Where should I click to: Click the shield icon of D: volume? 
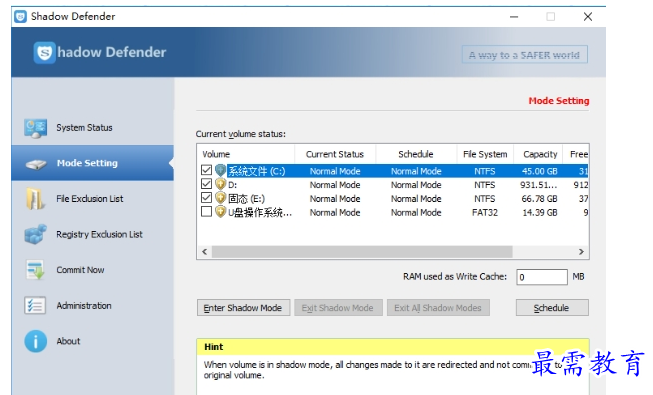[220, 184]
